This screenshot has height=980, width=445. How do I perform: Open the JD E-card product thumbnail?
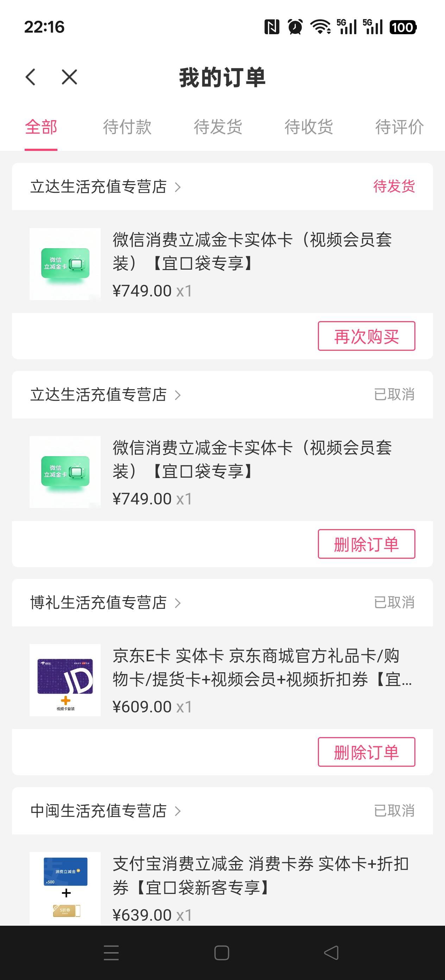click(65, 680)
